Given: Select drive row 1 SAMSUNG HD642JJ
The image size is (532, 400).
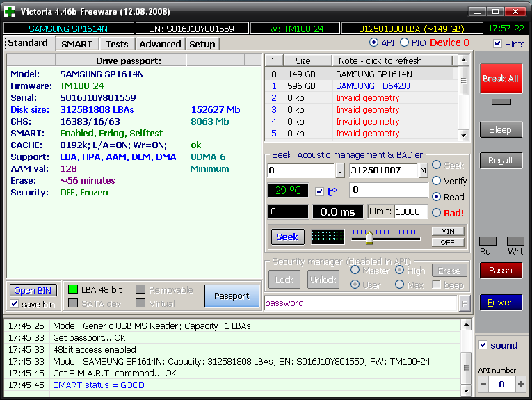Looking at the screenshot, I should click(362, 86).
